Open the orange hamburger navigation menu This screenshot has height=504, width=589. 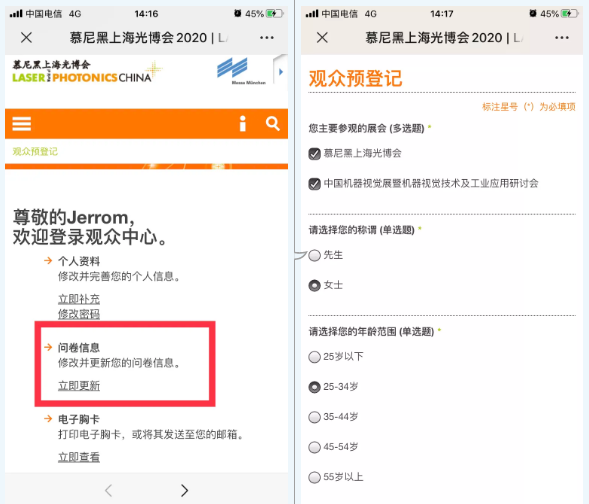coord(21,124)
